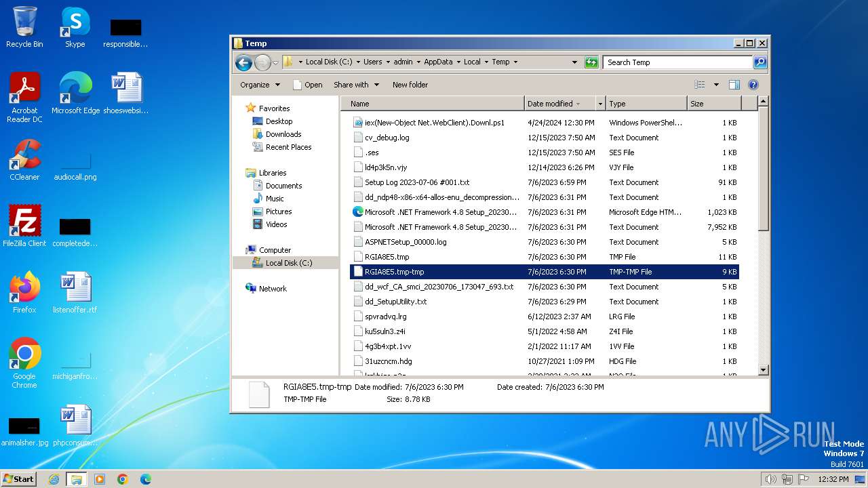
Task: Click Internet Explorer taskbar icon
Action: pos(54,479)
